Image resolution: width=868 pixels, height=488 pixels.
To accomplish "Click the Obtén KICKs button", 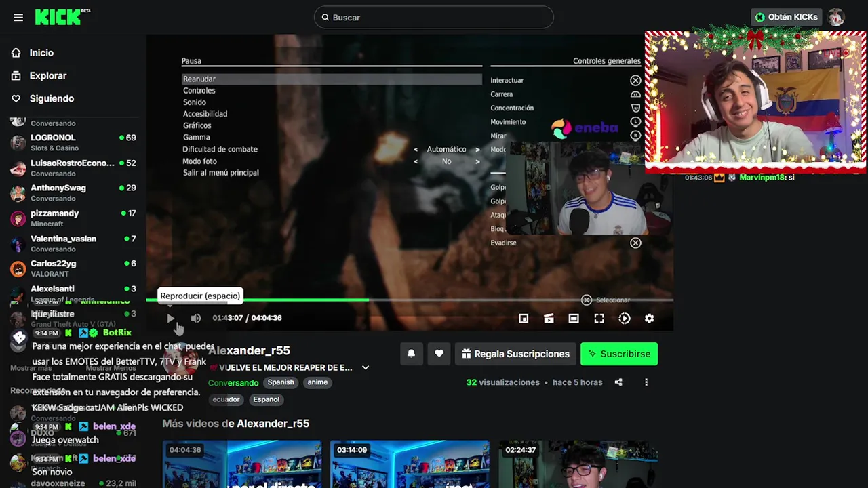I will click(787, 17).
